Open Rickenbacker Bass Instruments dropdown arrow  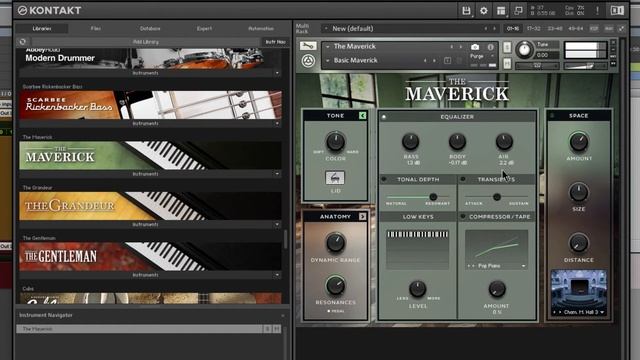277,123
